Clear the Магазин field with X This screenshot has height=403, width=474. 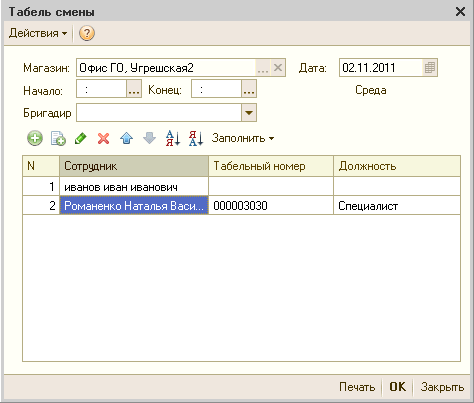278,68
